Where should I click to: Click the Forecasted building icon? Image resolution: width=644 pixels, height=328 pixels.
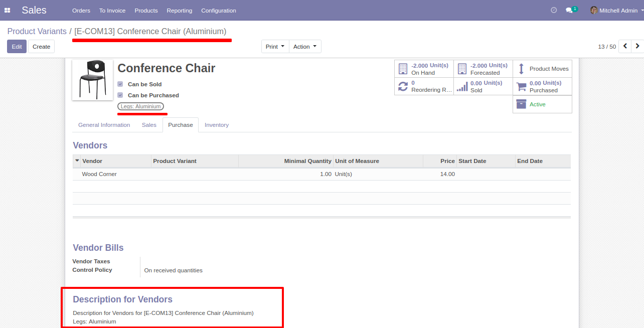pos(462,69)
